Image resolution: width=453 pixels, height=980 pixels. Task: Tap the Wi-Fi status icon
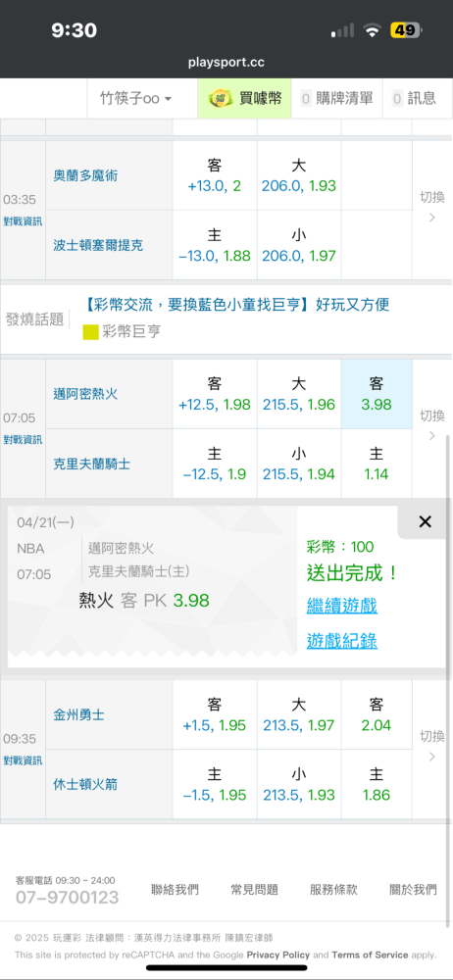click(x=373, y=30)
